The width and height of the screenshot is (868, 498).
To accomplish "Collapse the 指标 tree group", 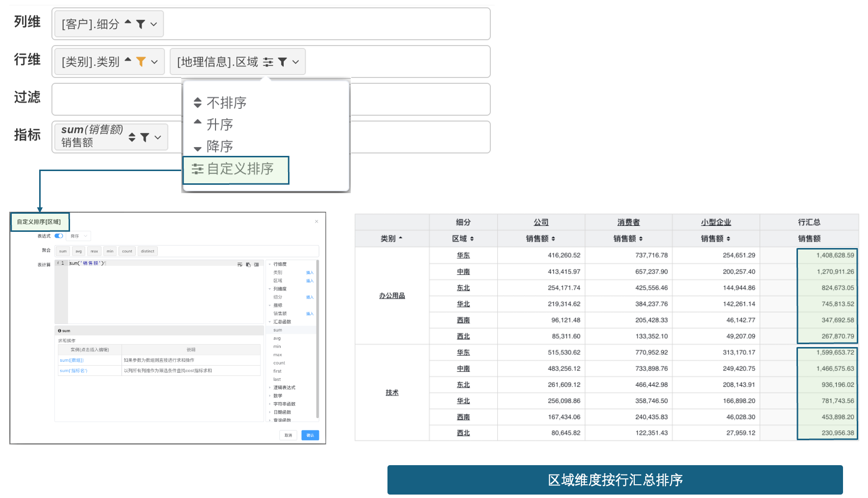I will click(x=269, y=305).
